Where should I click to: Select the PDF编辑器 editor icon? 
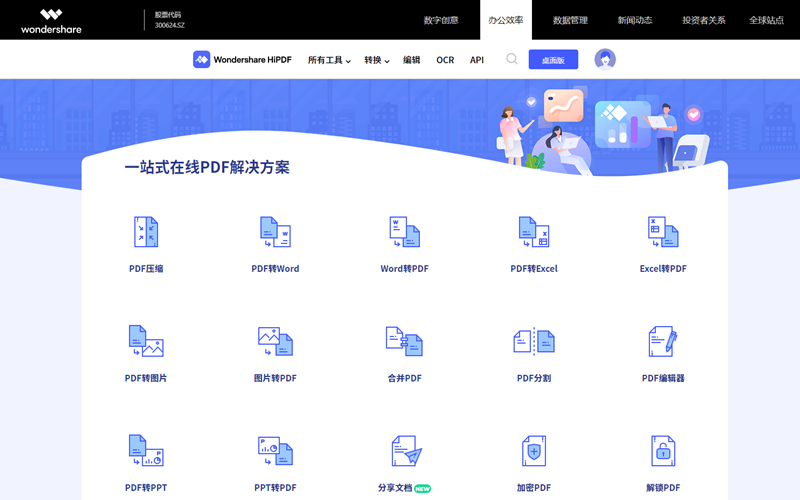pos(663,341)
